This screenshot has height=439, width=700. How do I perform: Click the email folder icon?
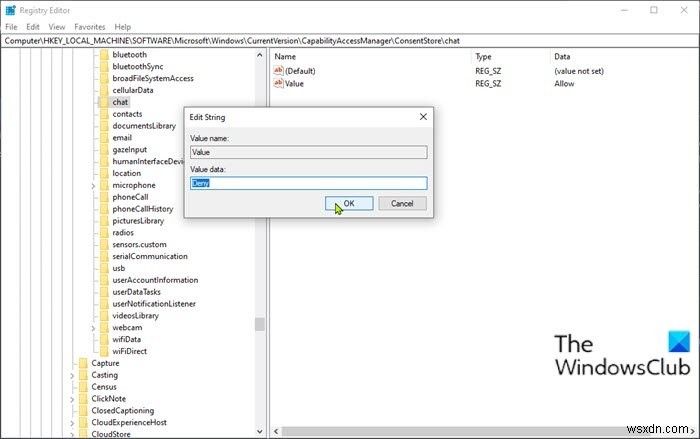click(104, 138)
